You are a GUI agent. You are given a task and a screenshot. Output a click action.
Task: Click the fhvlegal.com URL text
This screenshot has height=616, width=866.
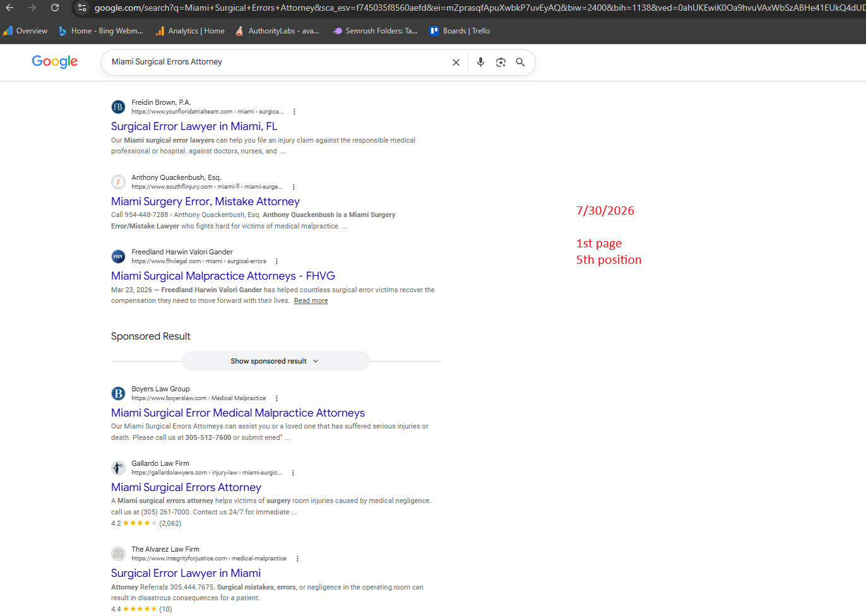click(x=199, y=261)
